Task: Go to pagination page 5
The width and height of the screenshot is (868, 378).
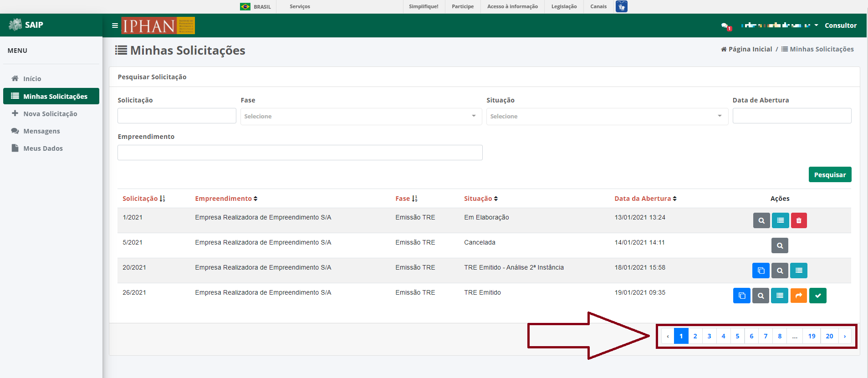Action: (737, 336)
